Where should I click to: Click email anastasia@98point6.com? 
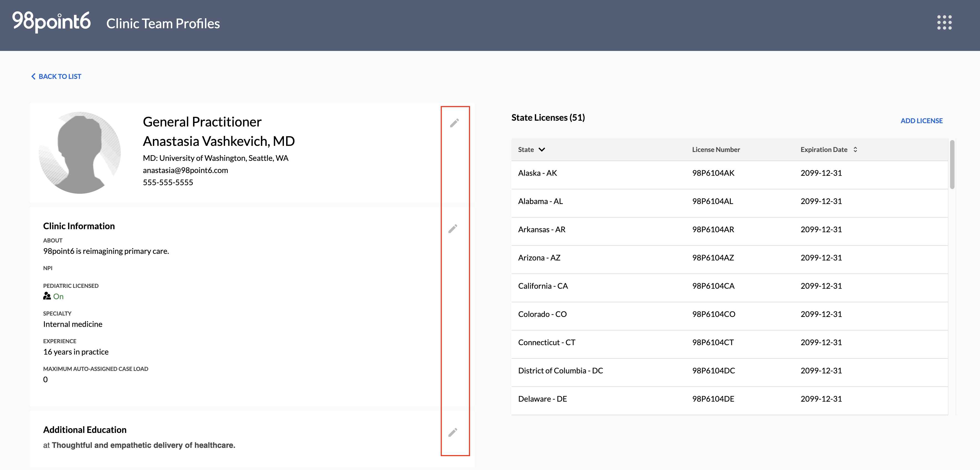point(185,170)
